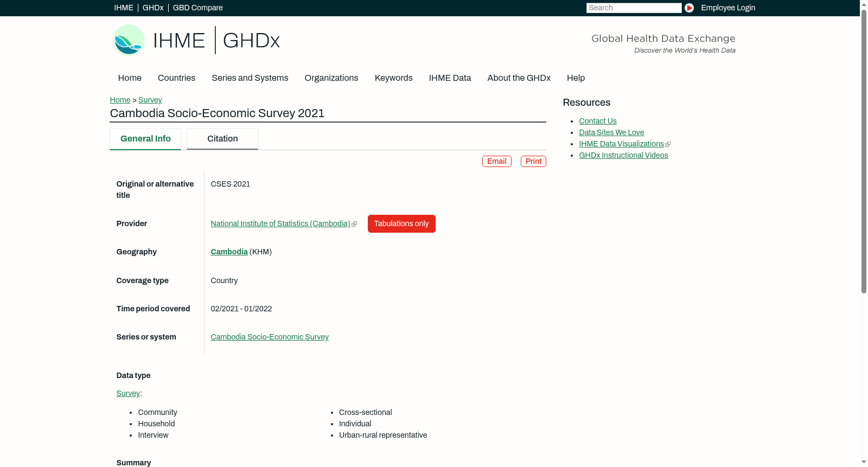Click the Print button
Screen dimensions: 868x467
click(x=533, y=162)
